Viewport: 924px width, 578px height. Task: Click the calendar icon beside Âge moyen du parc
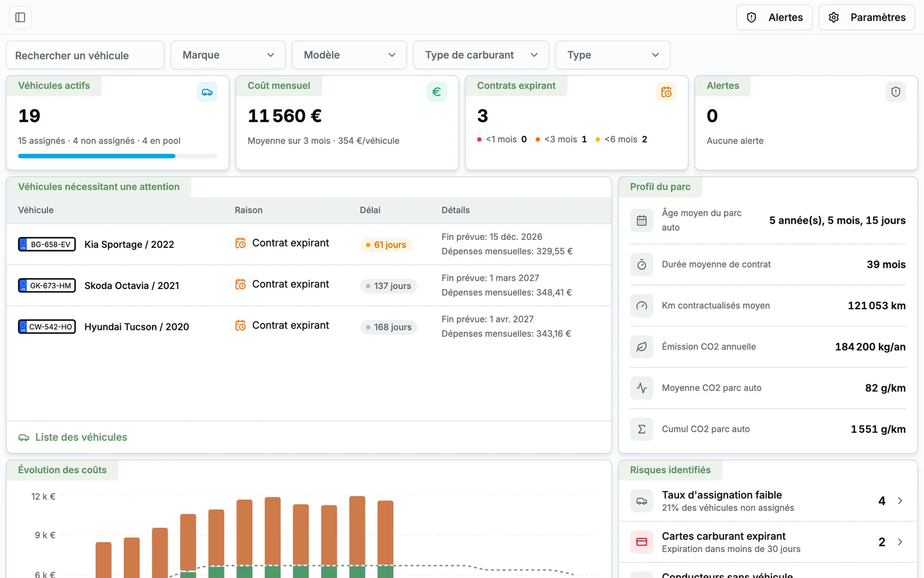click(x=642, y=220)
